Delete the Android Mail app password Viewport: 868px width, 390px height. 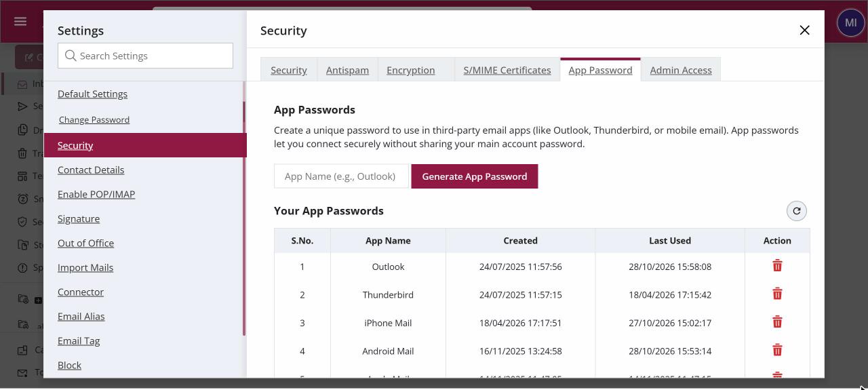(777, 350)
